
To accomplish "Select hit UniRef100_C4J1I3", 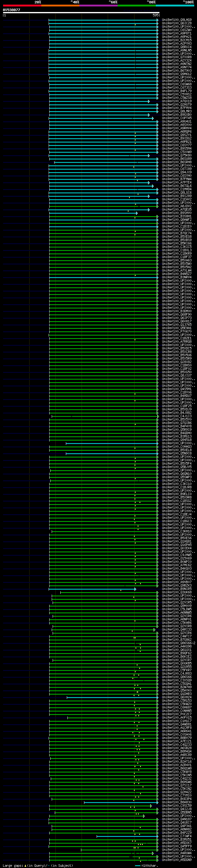I will pyautogui.click(x=177, y=416).
